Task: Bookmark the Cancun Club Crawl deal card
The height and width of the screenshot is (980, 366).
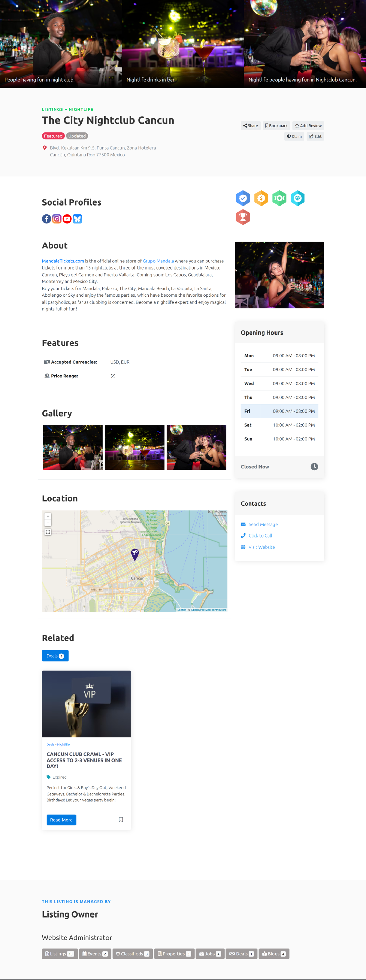Action: coord(121,819)
